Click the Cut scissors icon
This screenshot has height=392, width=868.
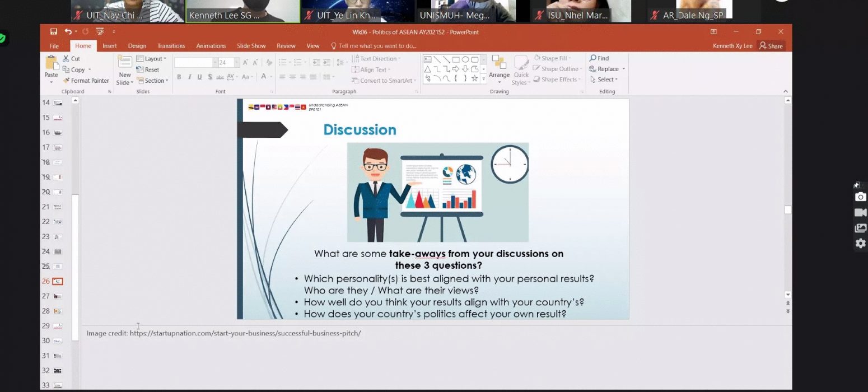click(x=66, y=58)
